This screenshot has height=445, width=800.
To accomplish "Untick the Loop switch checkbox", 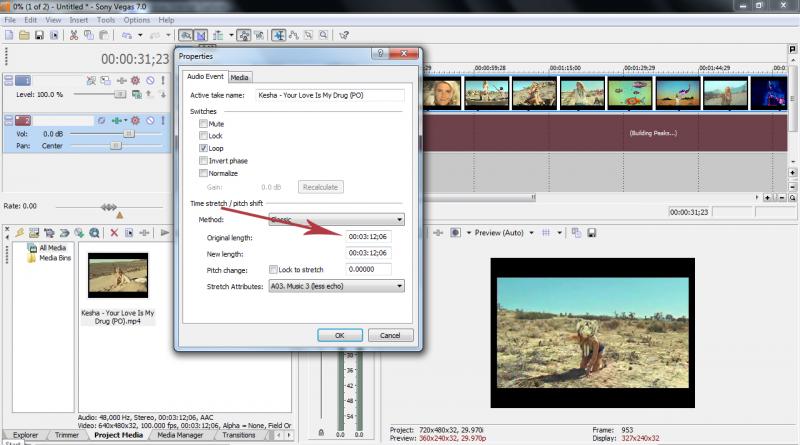I will pos(203,148).
